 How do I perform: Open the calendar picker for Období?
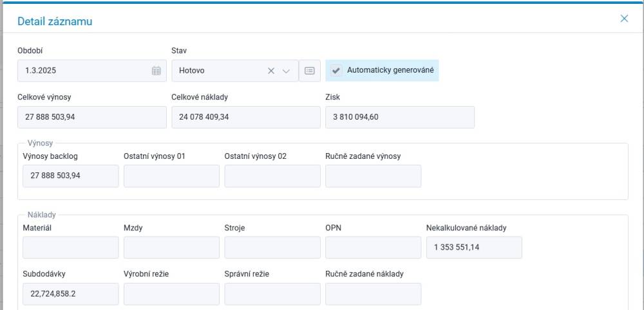click(x=156, y=71)
